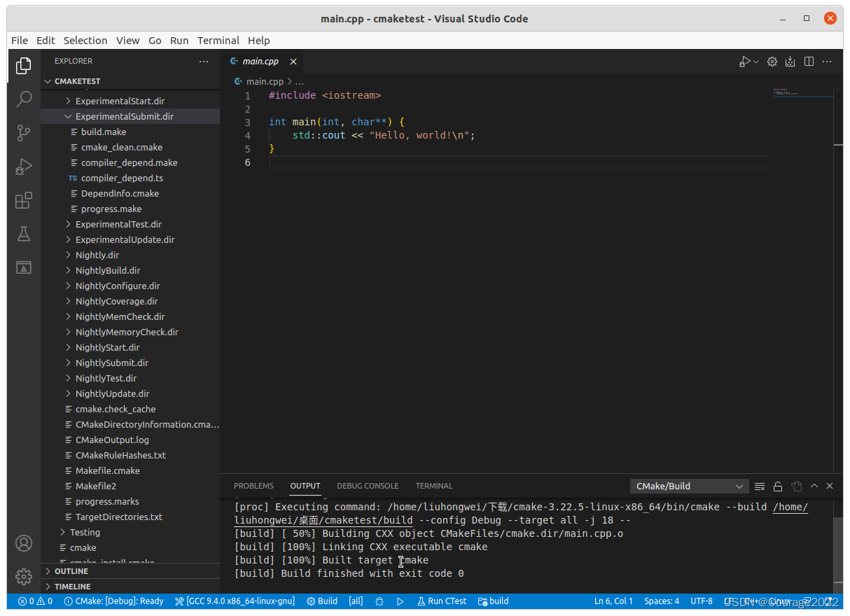Open the Edit menu

click(x=46, y=41)
